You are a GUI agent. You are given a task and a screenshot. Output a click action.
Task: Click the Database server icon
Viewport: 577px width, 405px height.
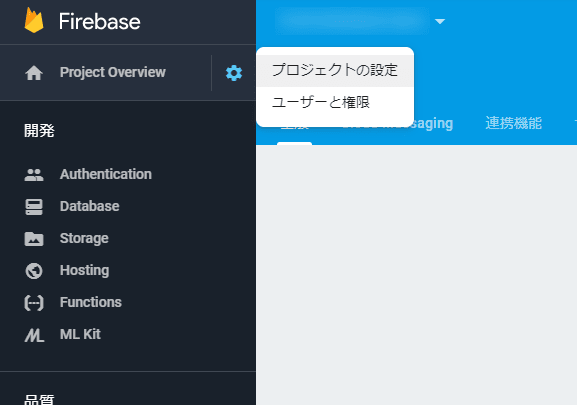tap(34, 207)
